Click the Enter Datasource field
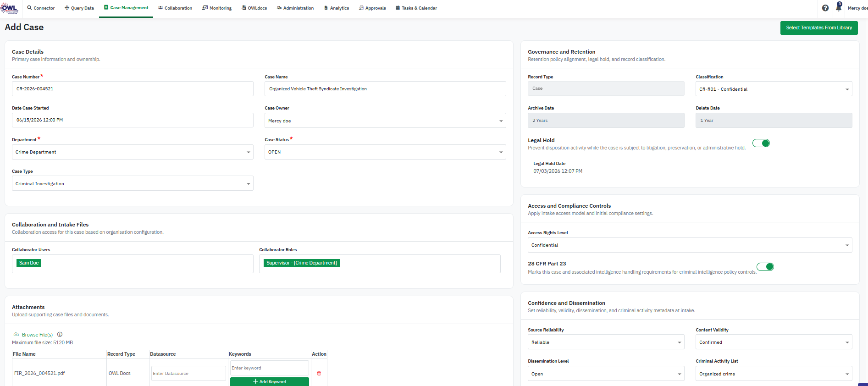The width and height of the screenshot is (868, 386). tap(188, 373)
